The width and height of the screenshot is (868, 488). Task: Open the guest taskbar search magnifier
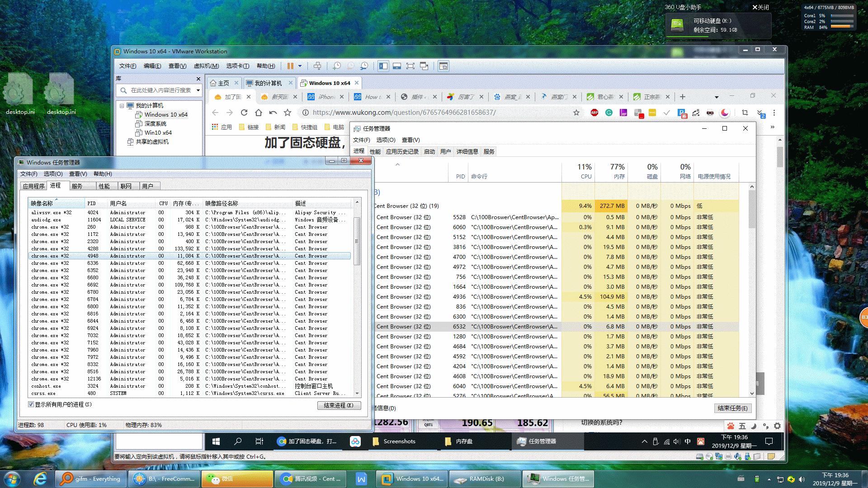click(x=238, y=441)
